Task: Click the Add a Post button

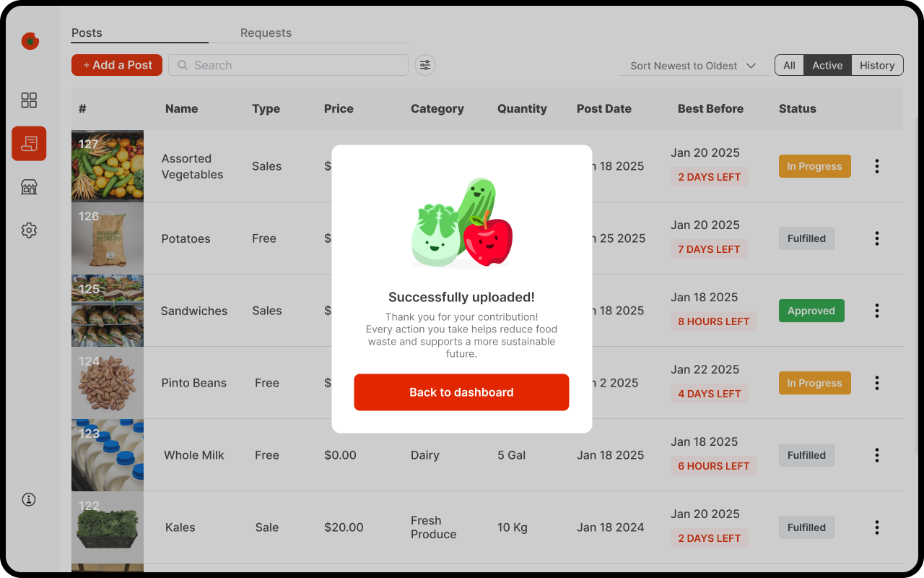Action: (117, 65)
